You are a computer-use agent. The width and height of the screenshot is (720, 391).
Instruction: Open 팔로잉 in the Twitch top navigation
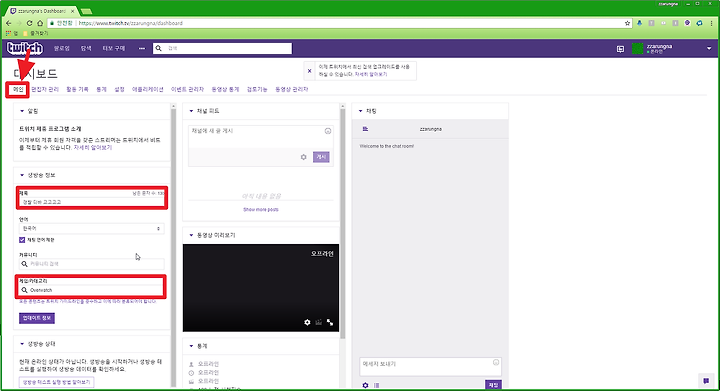coord(62,48)
